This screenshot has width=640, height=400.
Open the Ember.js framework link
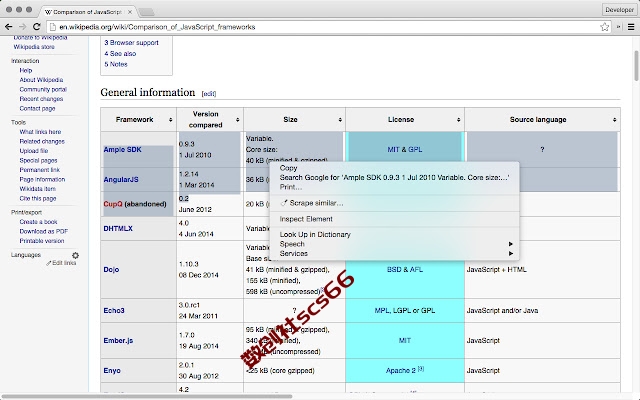point(118,340)
